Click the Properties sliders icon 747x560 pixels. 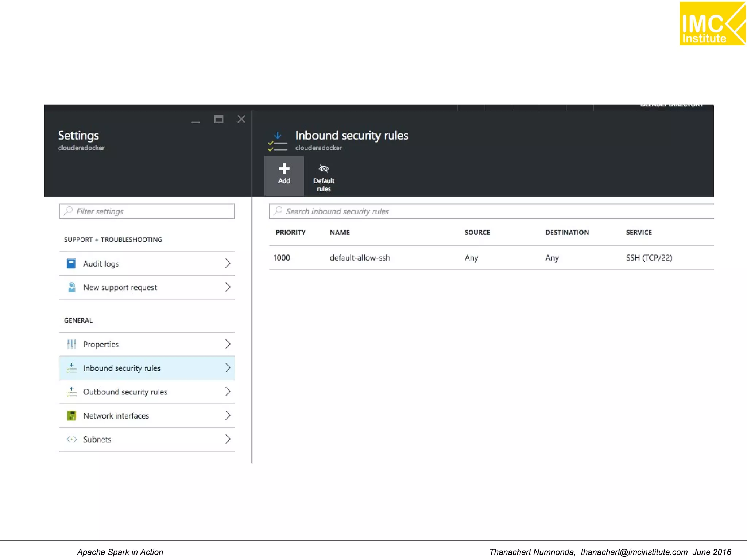(x=71, y=344)
